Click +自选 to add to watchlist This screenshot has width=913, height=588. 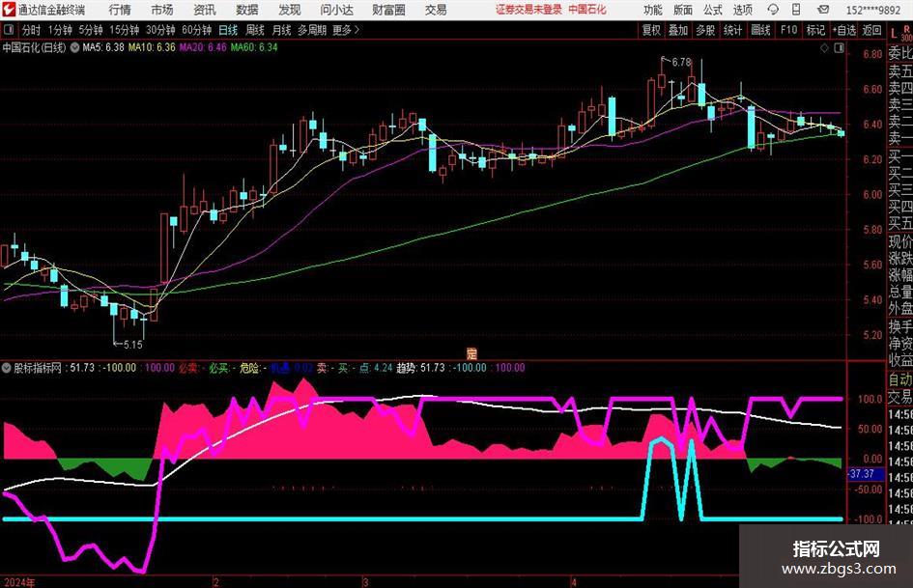[844, 30]
